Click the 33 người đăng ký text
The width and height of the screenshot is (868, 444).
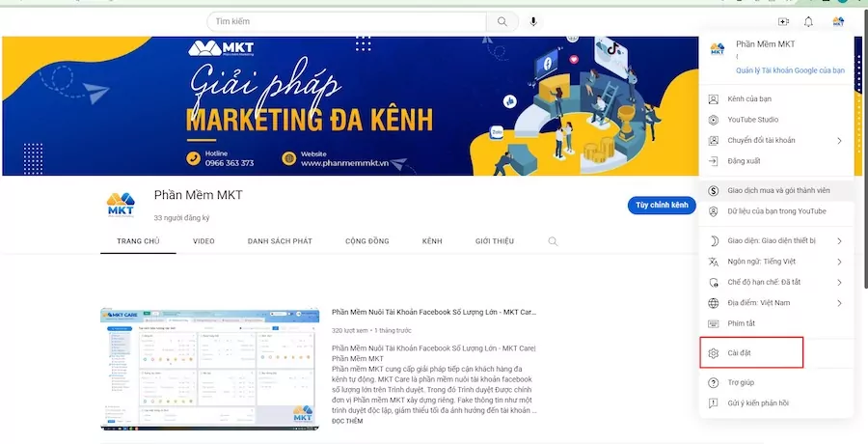tap(181, 218)
